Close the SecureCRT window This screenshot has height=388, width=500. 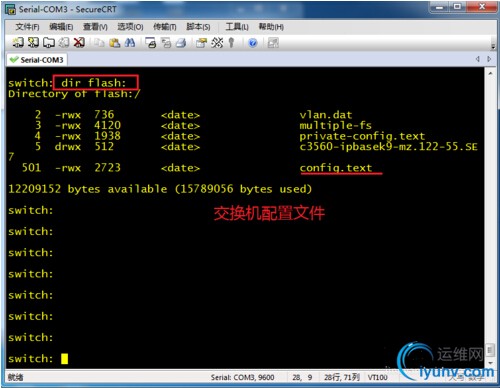(x=481, y=7)
